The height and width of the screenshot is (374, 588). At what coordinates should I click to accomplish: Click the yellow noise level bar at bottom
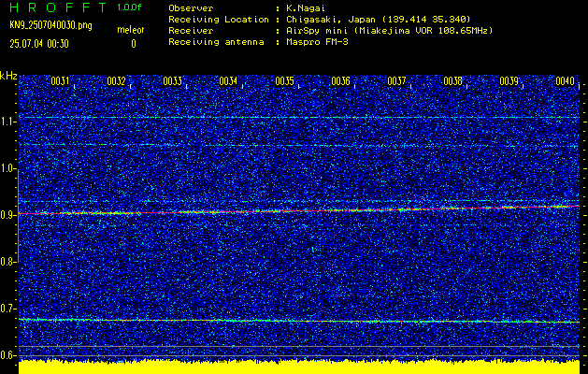click(299, 367)
